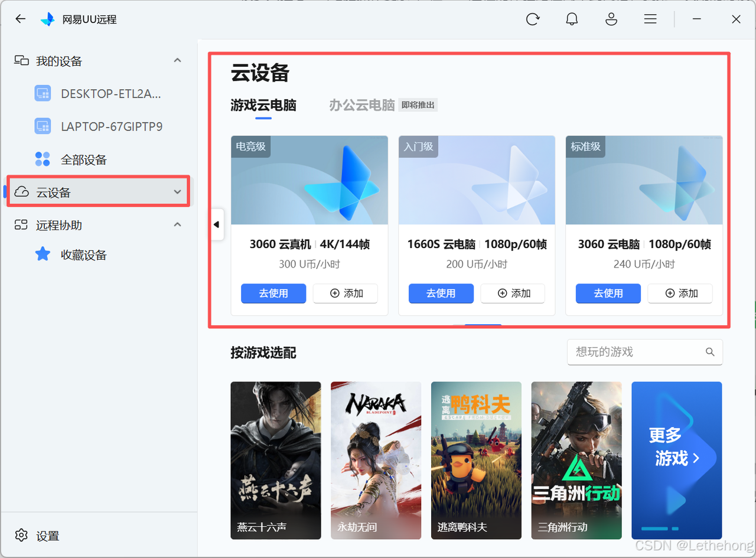This screenshot has height=558, width=756.
Task: Click 去使用 for 1660S 云电脑
Action: [x=441, y=293]
